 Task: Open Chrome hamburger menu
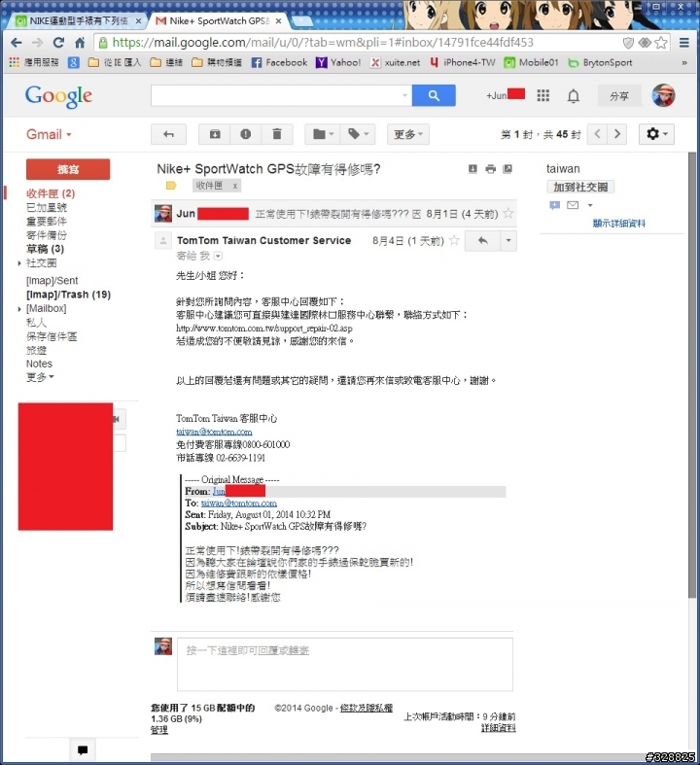684,43
